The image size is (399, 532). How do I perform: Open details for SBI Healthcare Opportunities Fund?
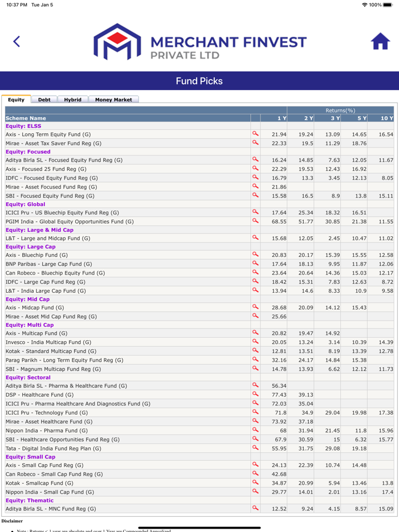click(x=255, y=439)
